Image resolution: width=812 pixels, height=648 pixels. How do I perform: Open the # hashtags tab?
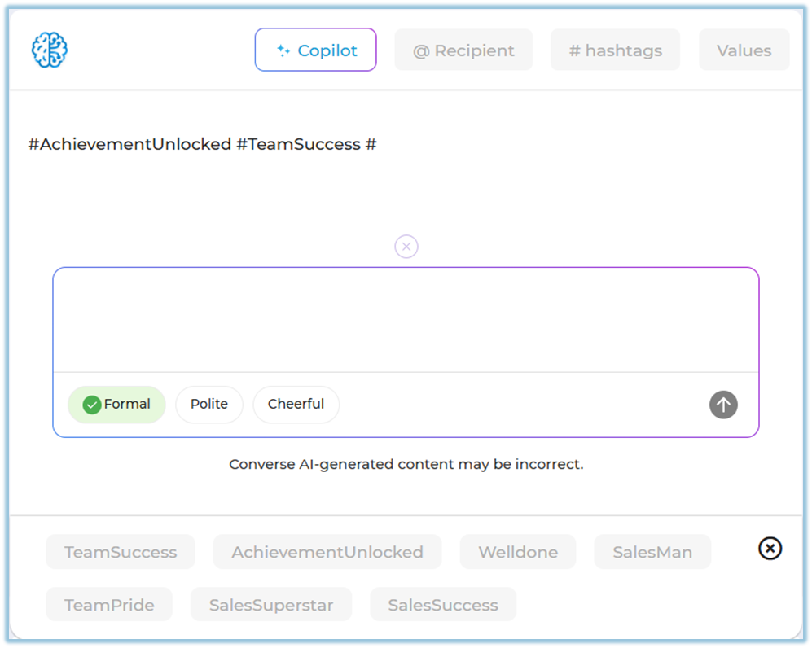click(615, 50)
